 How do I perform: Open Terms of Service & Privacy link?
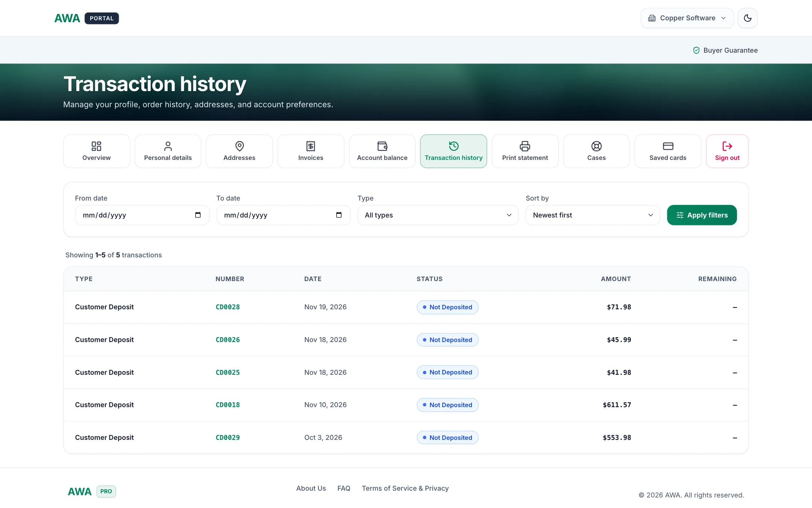click(x=405, y=488)
